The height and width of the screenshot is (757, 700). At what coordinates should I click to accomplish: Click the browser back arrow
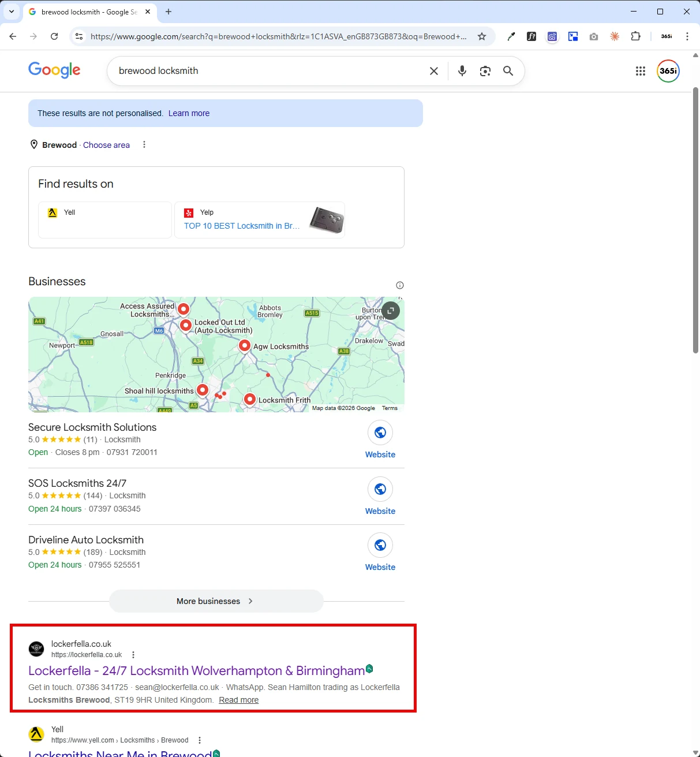pos(13,36)
